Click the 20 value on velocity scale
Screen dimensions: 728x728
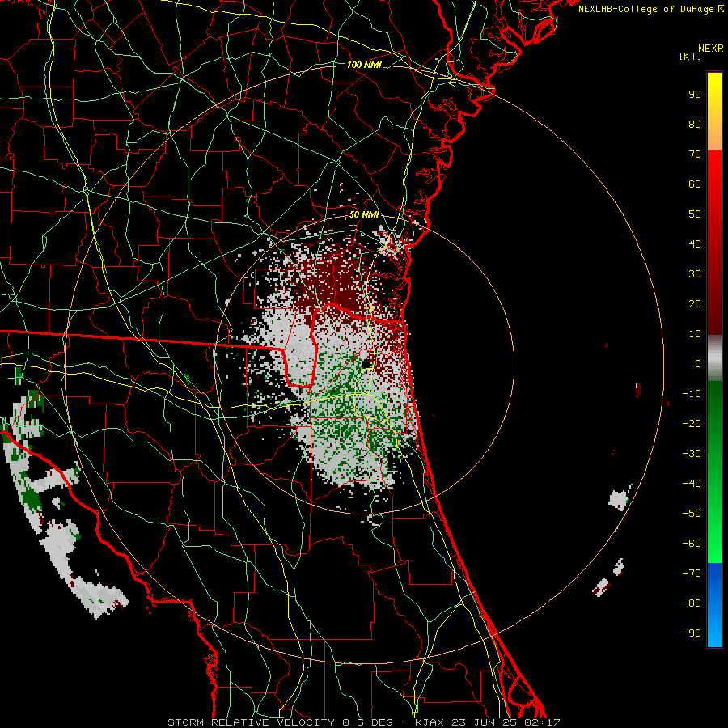pyautogui.click(x=695, y=304)
